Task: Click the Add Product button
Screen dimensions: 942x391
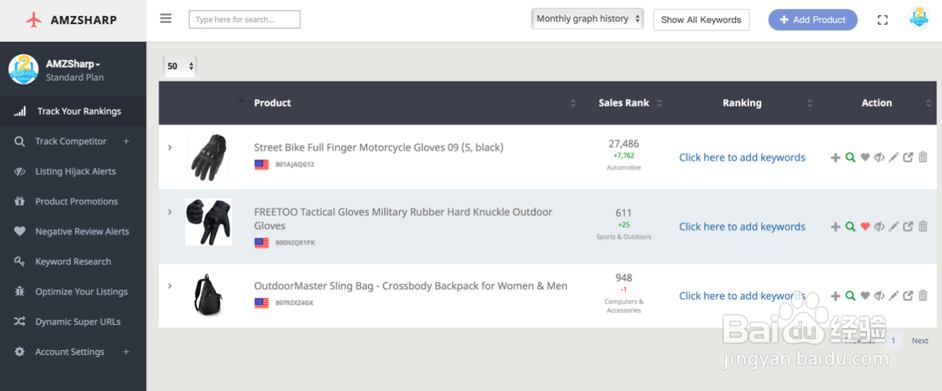Action: (813, 20)
